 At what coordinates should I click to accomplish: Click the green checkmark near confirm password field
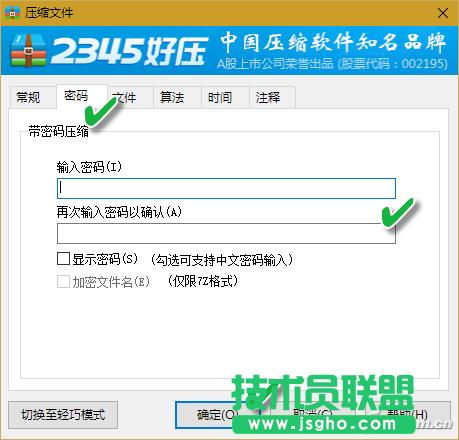click(x=397, y=213)
